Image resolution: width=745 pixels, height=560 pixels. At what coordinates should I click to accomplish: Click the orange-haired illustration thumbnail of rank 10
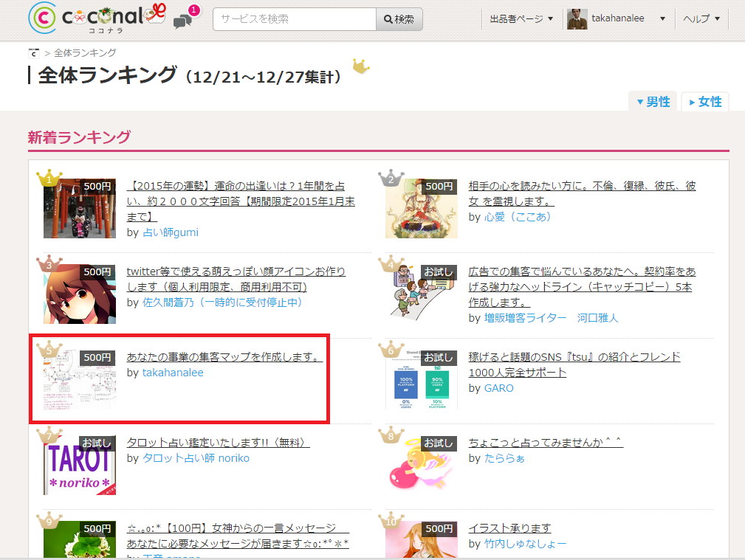422,539
